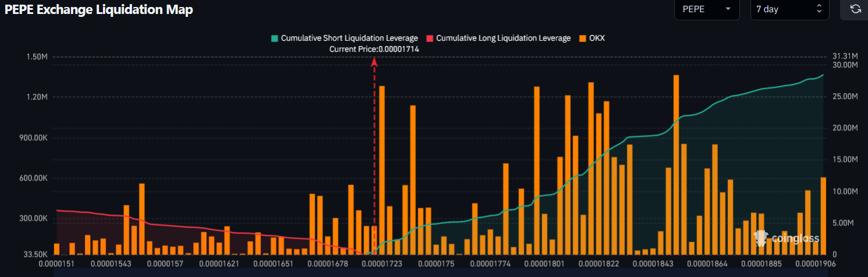This screenshot has height=277, width=868.
Task: Click the 5.00M right axis label
Action: click(844, 223)
